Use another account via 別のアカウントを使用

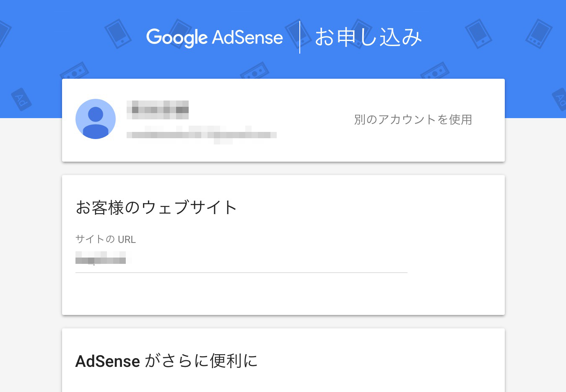(413, 120)
